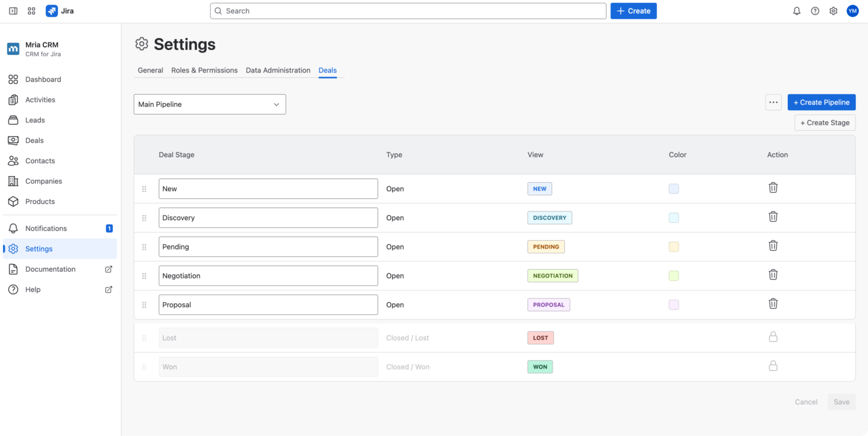Pick the color swatch for Negotiation stage
Screen dimensions: 868x436
673,276
